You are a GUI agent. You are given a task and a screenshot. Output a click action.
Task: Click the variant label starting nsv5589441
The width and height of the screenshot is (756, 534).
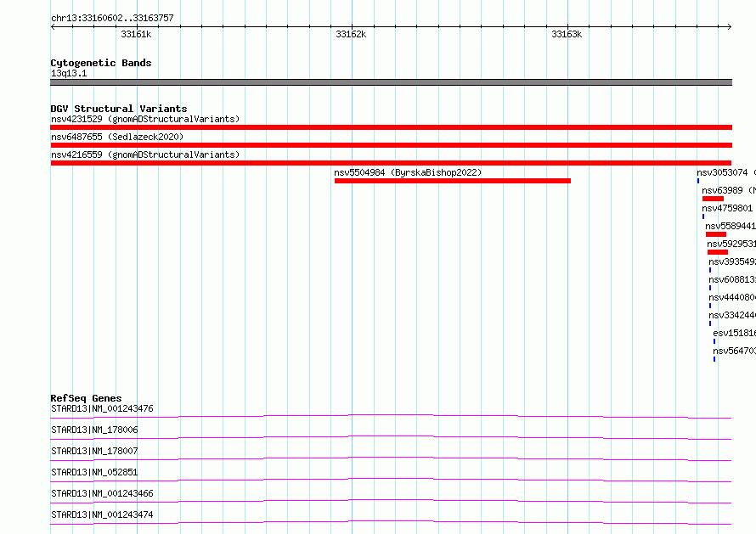click(731, 226)
